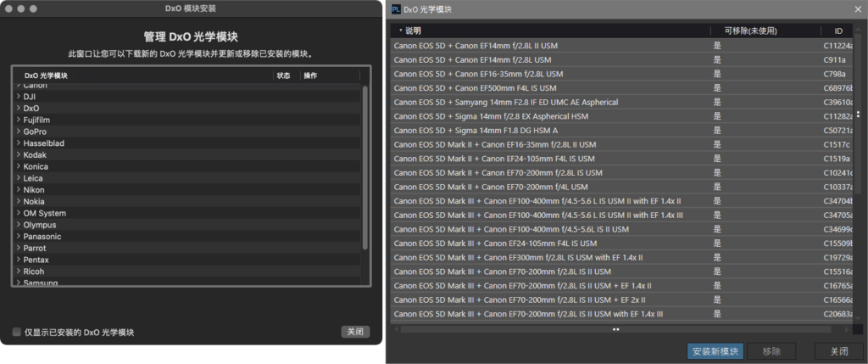Select Canon EOS 5D + Canon EF14mm f/2.8L II USM
This screenshot has width=868, height=364.
[x=623, y=46]
